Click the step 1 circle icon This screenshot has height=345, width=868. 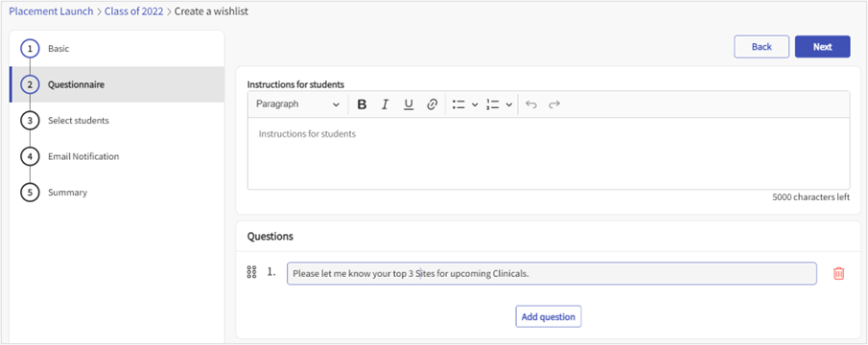click(30, 49)
